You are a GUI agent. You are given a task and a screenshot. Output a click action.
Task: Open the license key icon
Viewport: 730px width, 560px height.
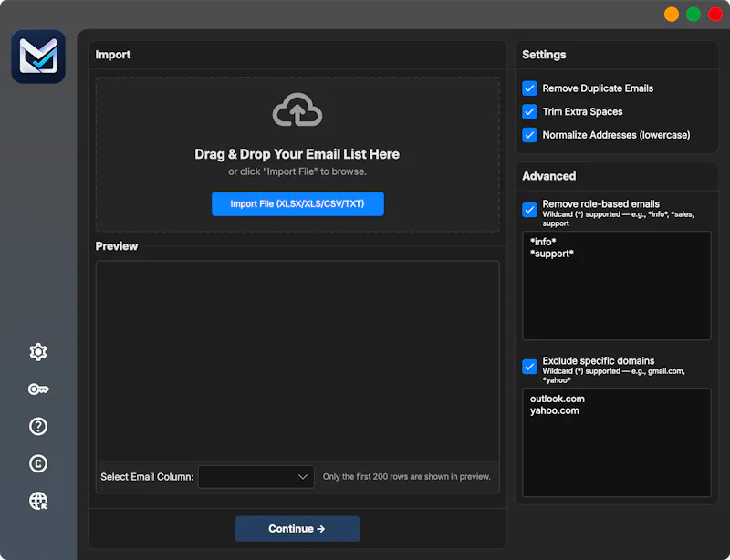point(38,389)
